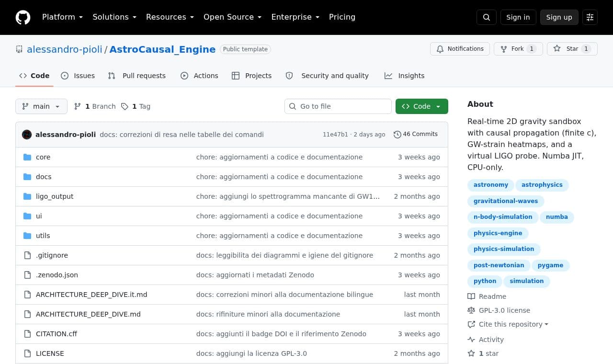613x364 pixels.
Task: Expand the main branch dropdown
Action: (x=41, y=106)
